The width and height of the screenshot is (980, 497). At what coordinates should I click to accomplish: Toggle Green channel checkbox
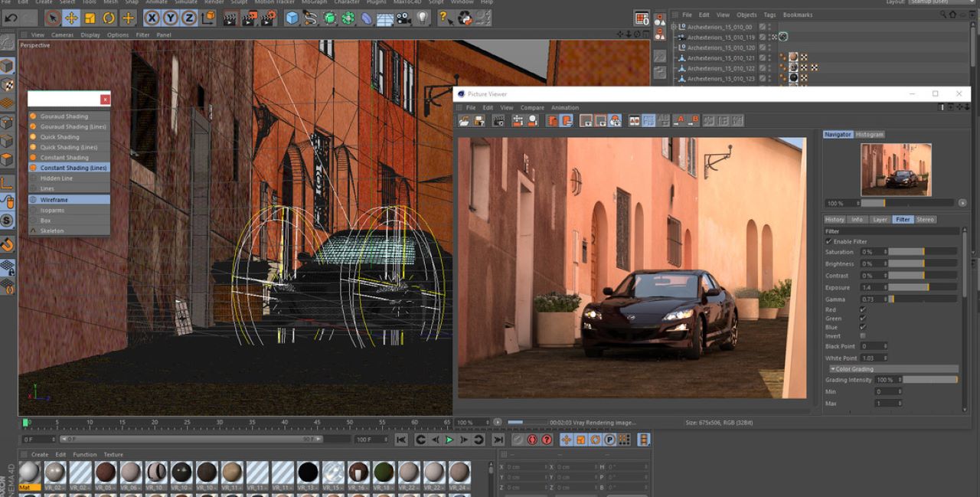tap(863, 319)
